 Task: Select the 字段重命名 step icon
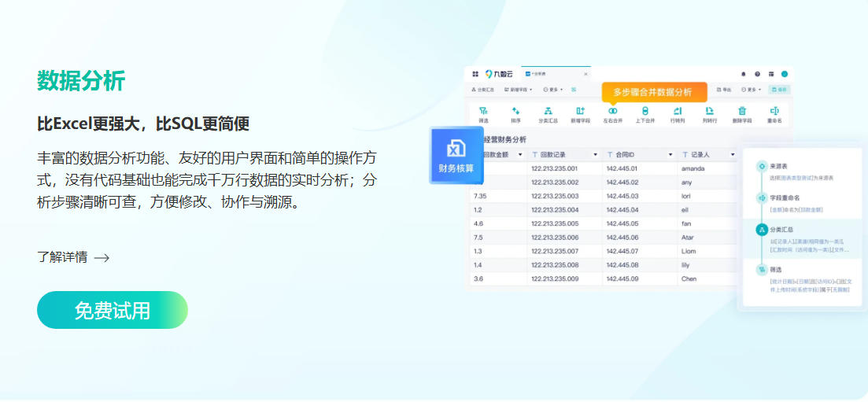(x=762, y=197)
